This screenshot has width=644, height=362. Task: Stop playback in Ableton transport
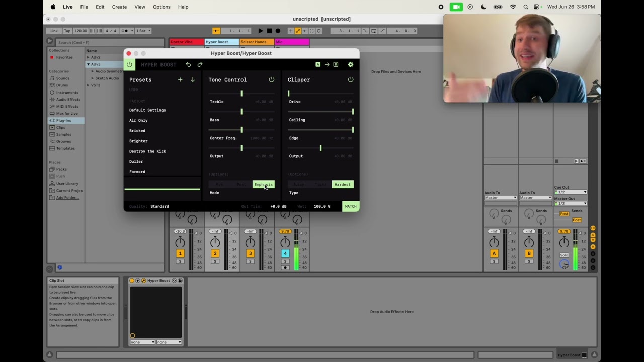click(x=269, y=31)
